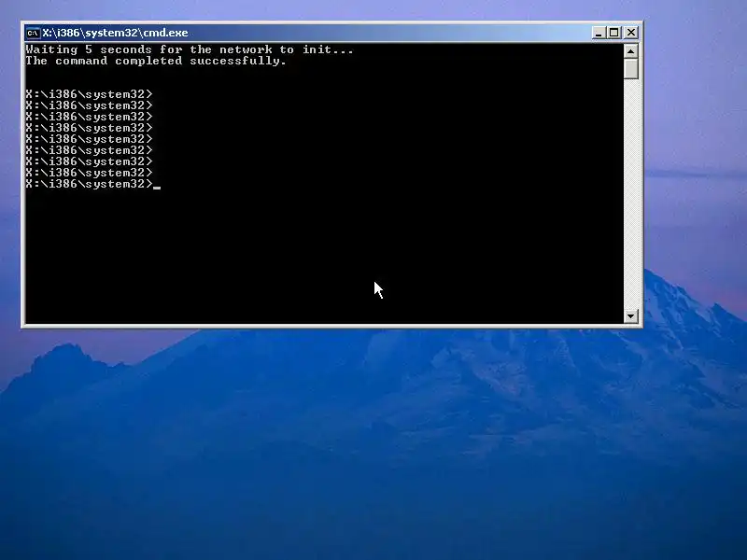Click the scrollbar up arrow

pos(631,51)
